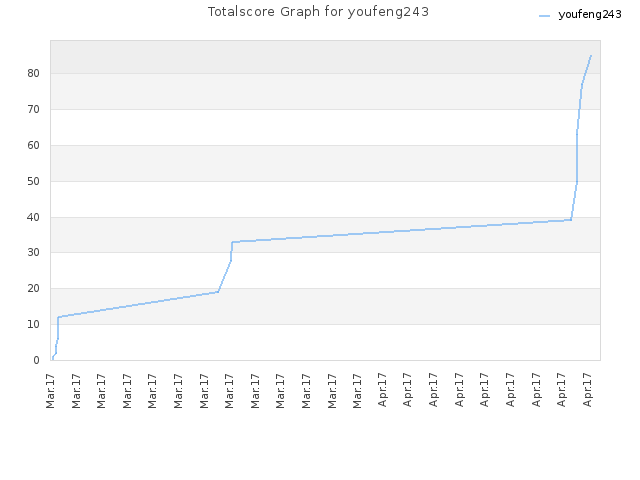Click the y-axis label 80
640x480 pixels.
click(x=33, y=73)
